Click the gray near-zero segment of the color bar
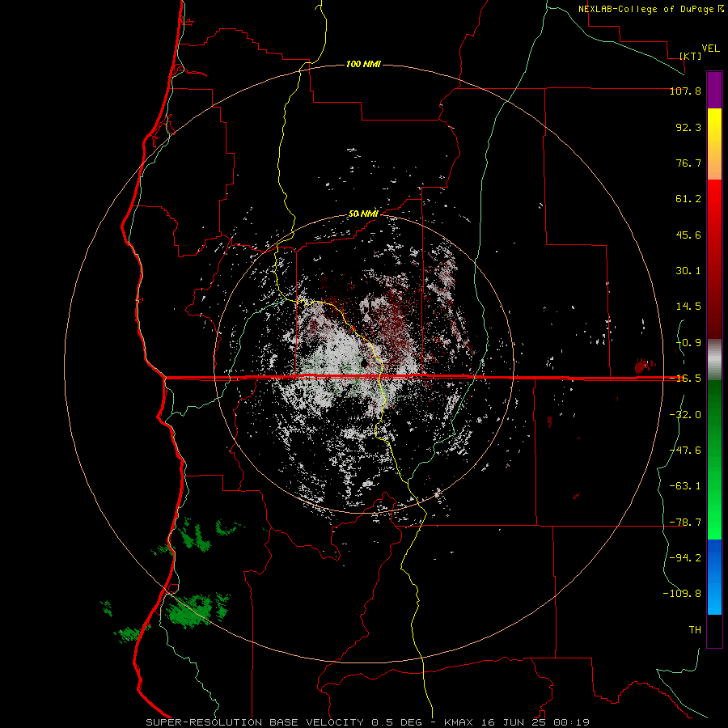 pyautogui.click(x=714, y=359)
